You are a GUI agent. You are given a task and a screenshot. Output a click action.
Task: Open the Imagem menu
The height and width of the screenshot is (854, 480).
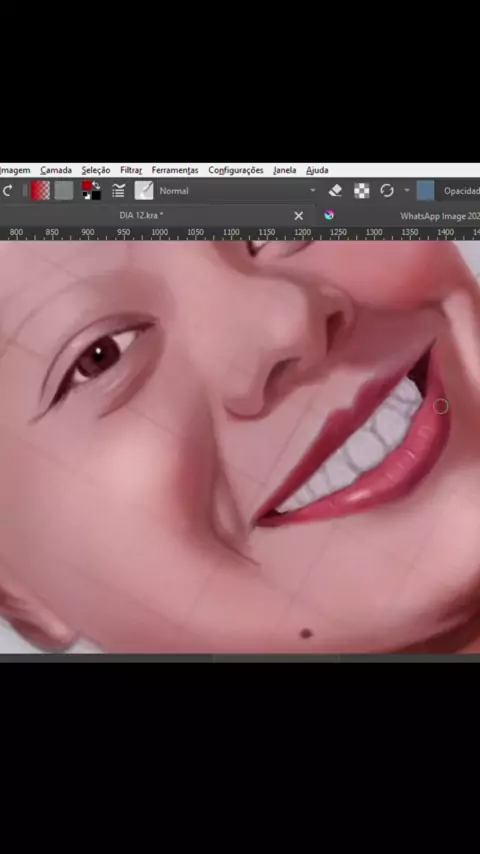coord(15,170)
